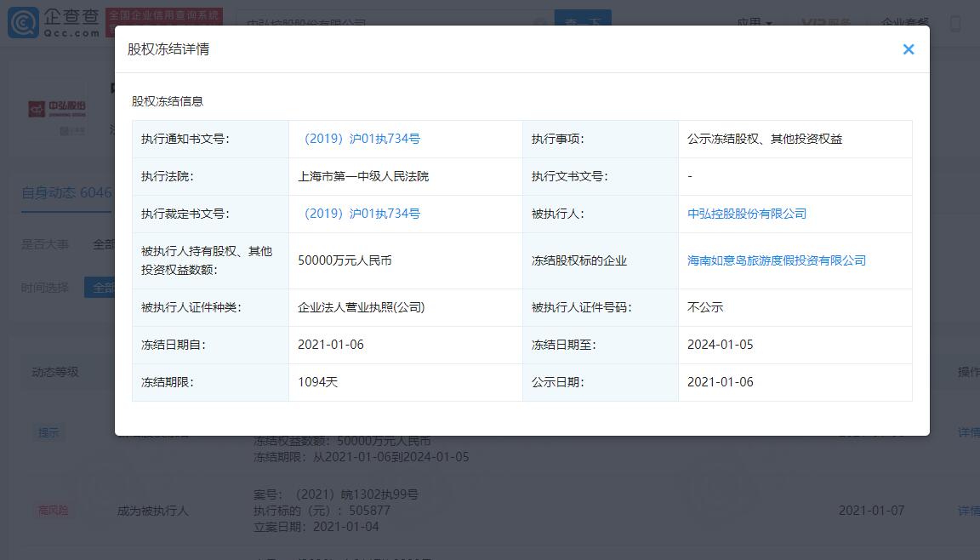Click the 执行事项 label cell

[x=601, y=139]
